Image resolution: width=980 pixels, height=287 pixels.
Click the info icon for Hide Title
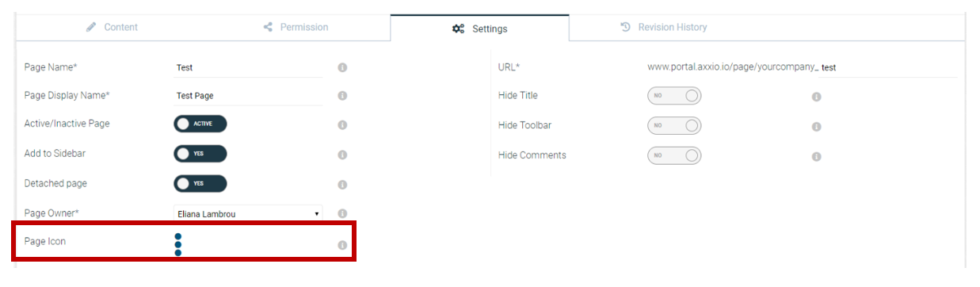816,97
